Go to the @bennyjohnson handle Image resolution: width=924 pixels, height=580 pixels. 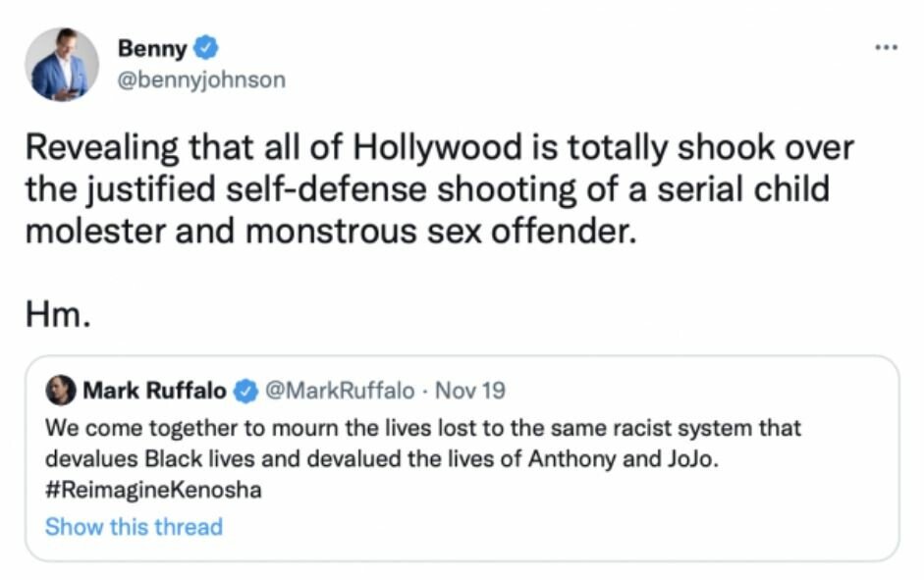pos(201,79)
